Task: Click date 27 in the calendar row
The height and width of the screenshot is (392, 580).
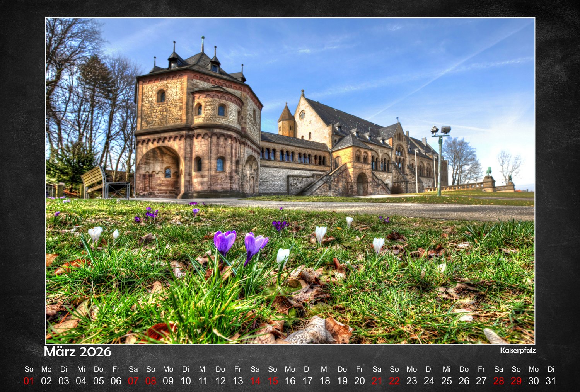Action: click(x=481, y=381)
